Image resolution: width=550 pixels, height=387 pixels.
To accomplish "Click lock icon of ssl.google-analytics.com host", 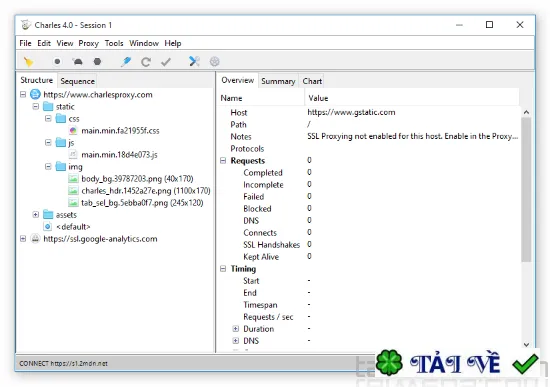I will tap(35, 239).
